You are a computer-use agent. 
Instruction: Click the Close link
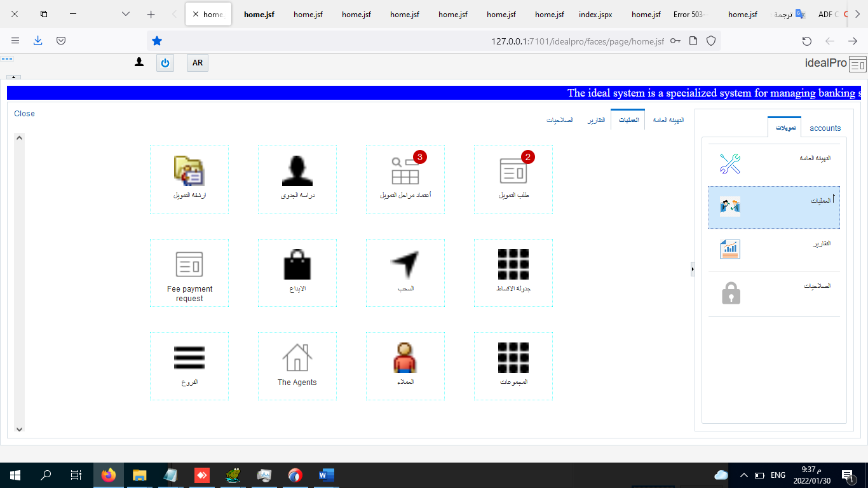(x=25, y=114)
